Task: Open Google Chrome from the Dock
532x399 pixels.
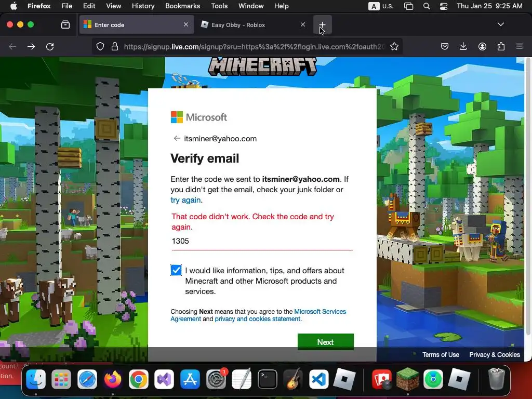Action: pos(138,379)
